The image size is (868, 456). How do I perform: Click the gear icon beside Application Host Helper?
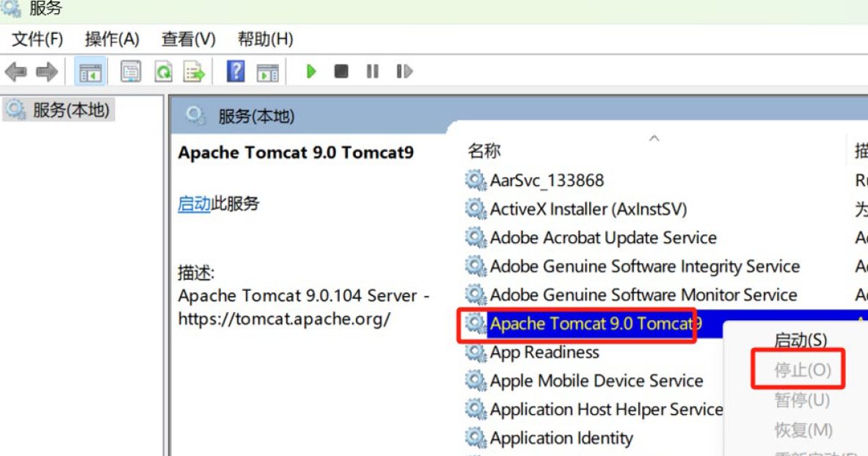[475, 410]
